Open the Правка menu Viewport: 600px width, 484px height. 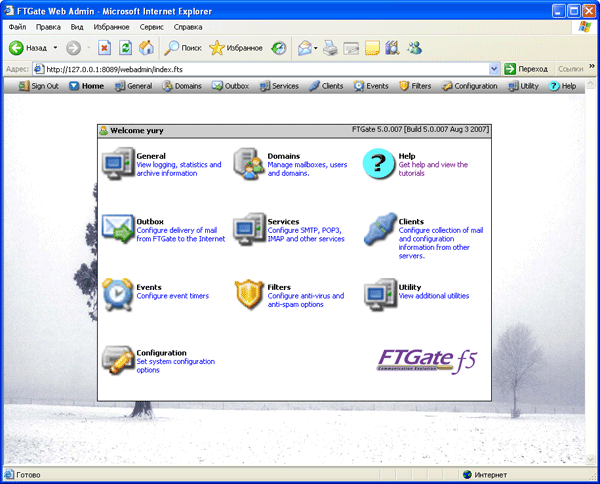(x=48, y=27)
